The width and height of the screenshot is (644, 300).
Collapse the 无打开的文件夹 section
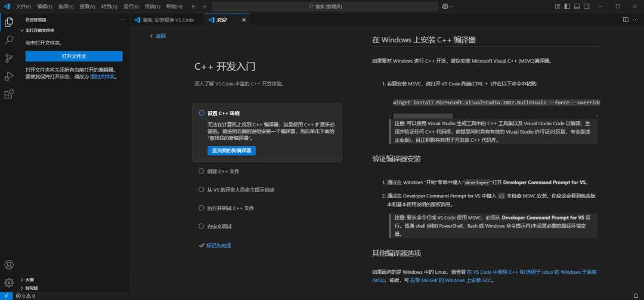(74, 30)
